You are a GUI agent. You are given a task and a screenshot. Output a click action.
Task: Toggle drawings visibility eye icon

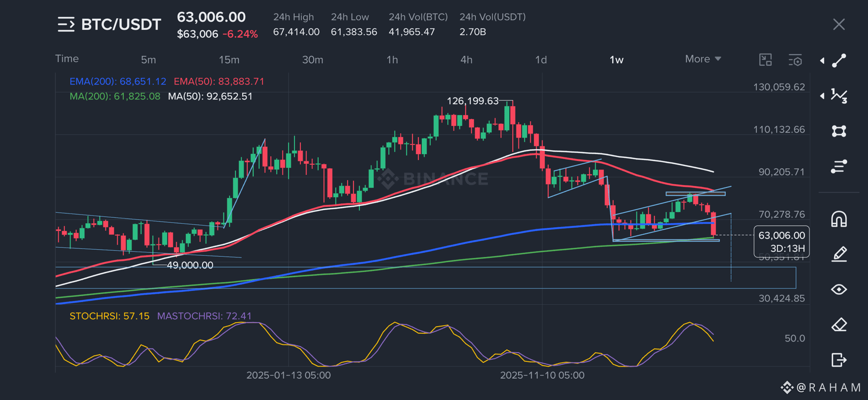(x=839, y=289)
